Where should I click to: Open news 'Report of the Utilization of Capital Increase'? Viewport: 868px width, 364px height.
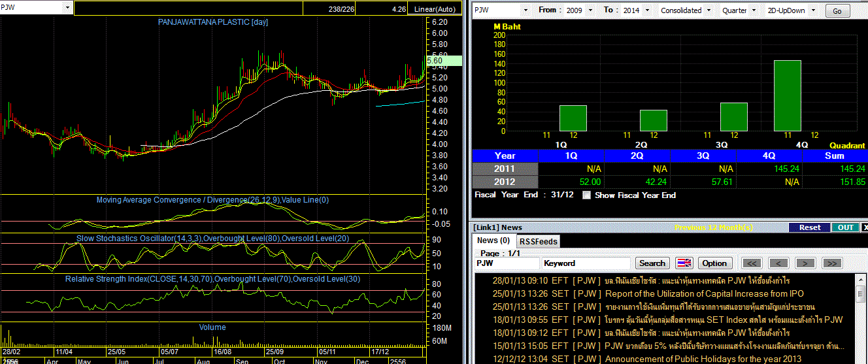[x=705, y=293]
